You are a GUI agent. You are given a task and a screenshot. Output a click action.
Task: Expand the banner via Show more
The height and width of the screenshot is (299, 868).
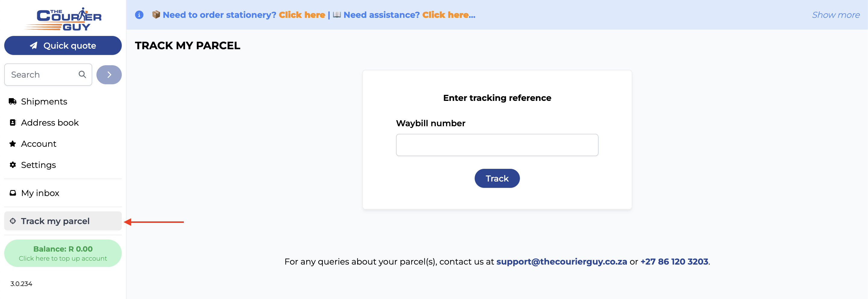click(836, 15)
